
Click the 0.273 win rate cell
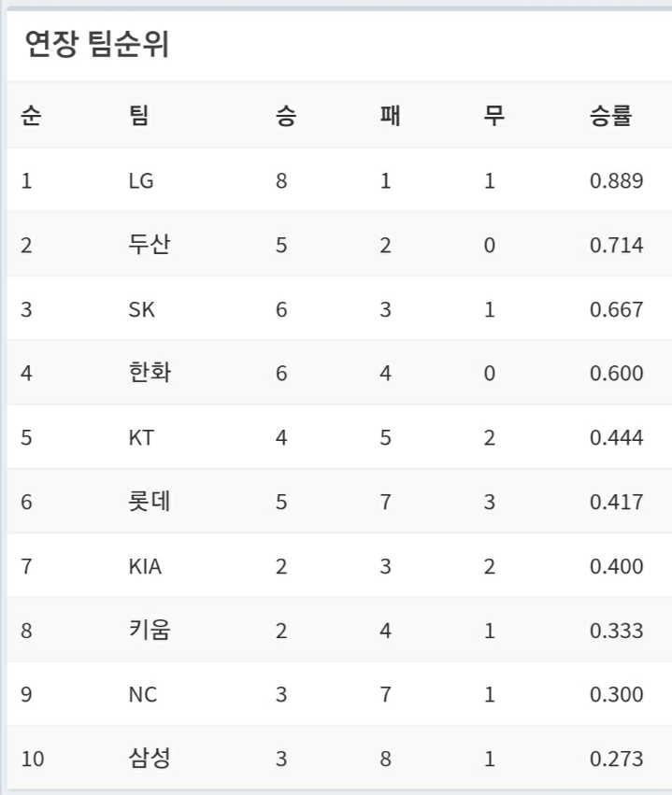[617, 759]
